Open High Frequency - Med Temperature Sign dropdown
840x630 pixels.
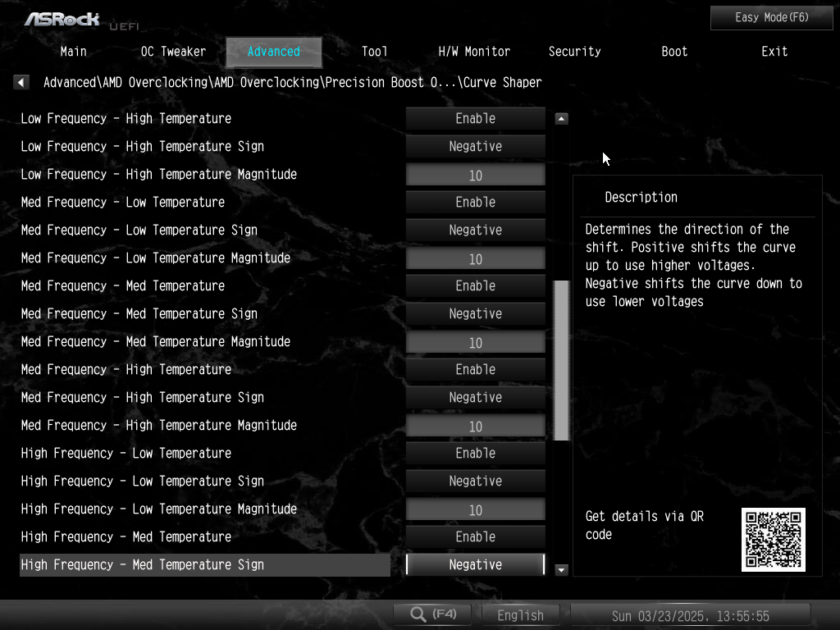[475, 564]
